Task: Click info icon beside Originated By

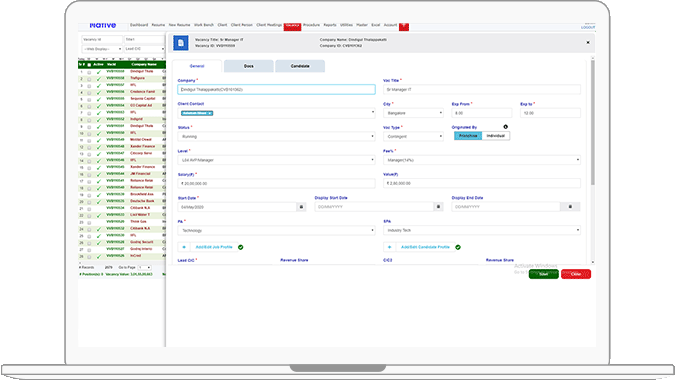Action: point(505,127)
